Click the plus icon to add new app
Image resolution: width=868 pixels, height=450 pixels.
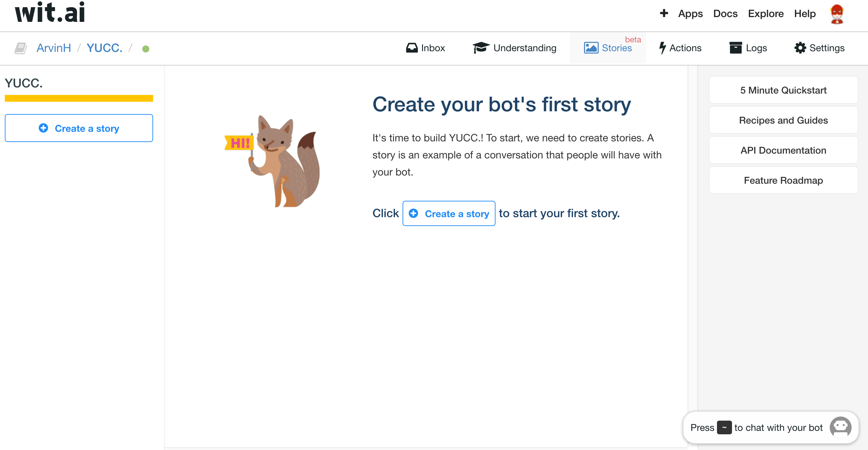(664, 14)
